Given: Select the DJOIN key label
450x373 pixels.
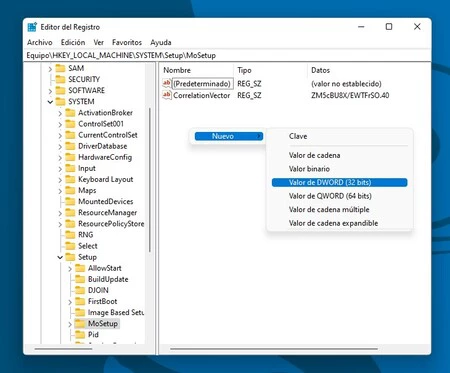Looking at the screenshot, I should [98, 290].
